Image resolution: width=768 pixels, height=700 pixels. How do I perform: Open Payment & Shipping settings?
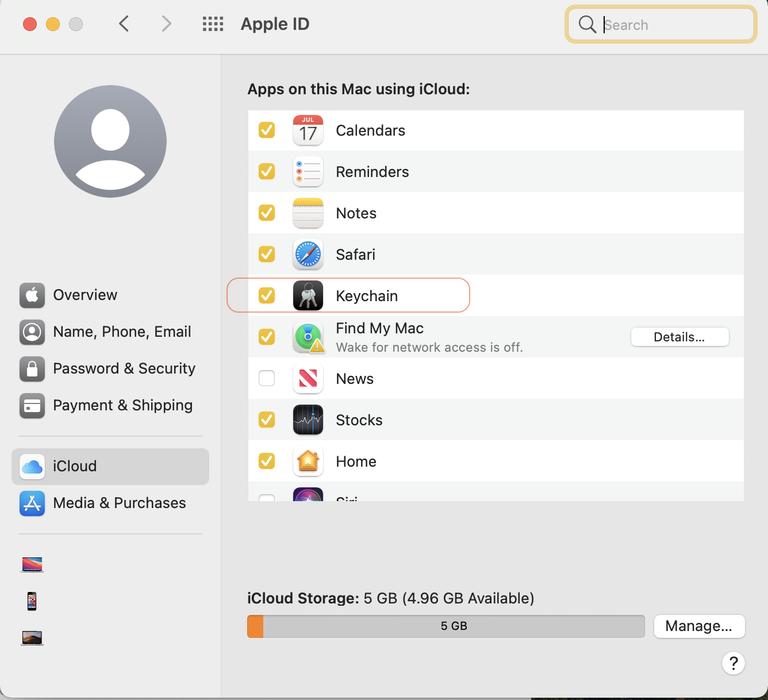tap(110, 406)
